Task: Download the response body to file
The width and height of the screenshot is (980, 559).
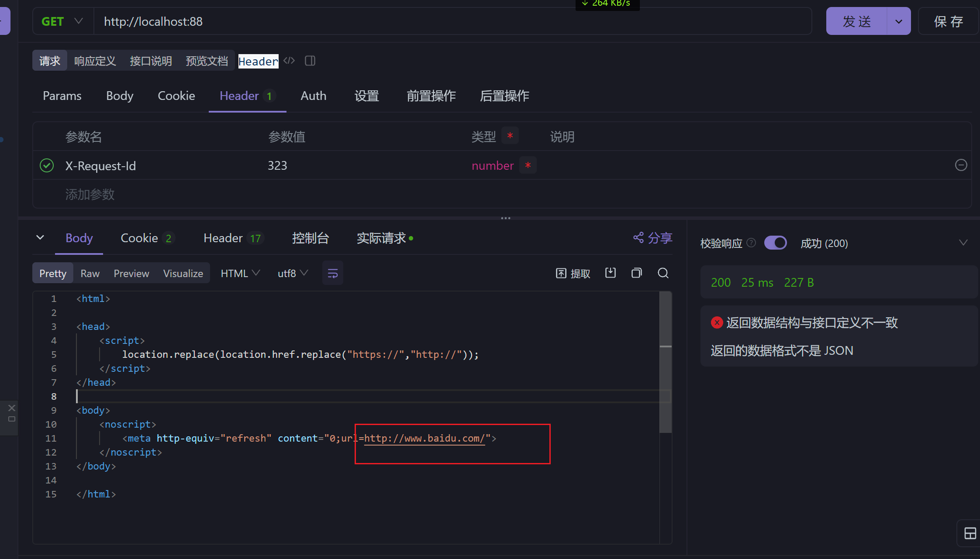Action: 611,273
